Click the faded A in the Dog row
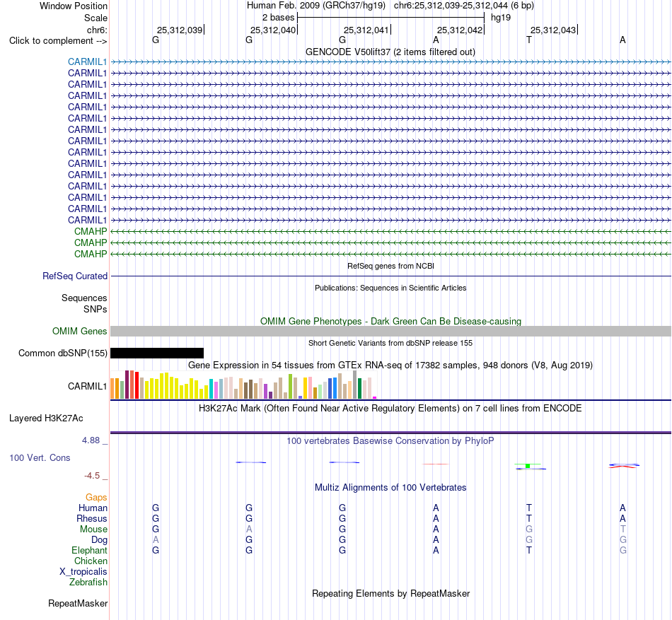The height and width of the screenshot is (620, 672). click(x=156, y=540)
